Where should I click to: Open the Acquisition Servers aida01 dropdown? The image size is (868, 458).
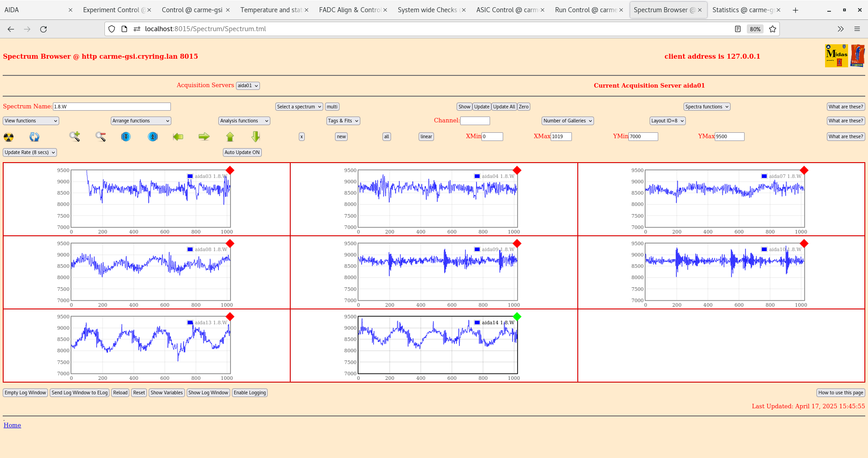coord(248,86)
